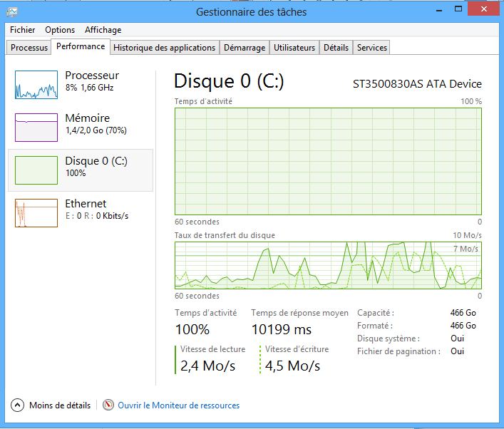Click the Resource Monitor gauge icon

click(108, 405)
